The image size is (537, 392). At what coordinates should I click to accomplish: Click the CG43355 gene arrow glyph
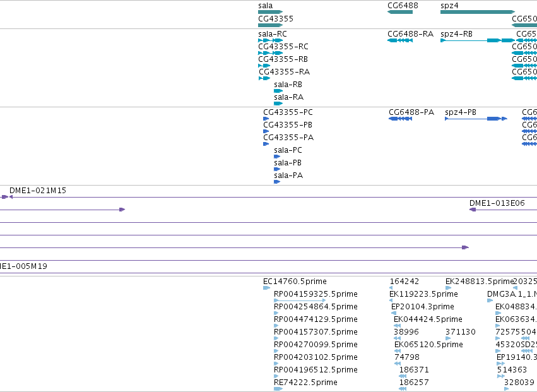pyautogui.click(x=271, y=25)
